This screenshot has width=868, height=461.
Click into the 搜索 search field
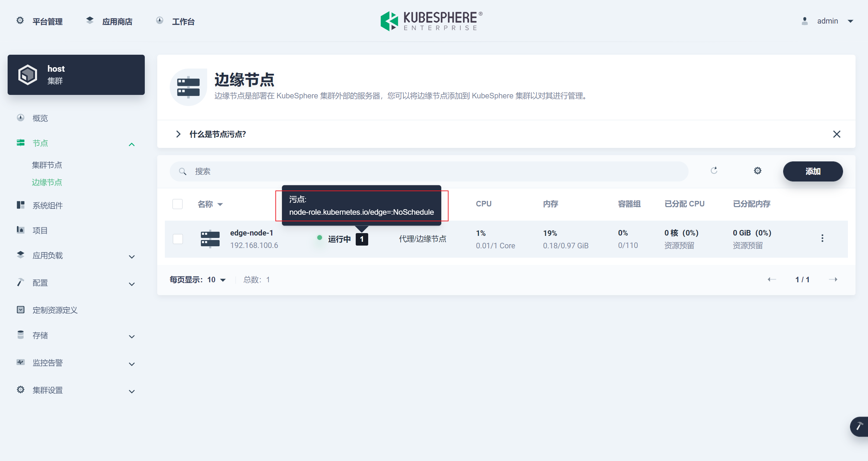pos(429,171)
